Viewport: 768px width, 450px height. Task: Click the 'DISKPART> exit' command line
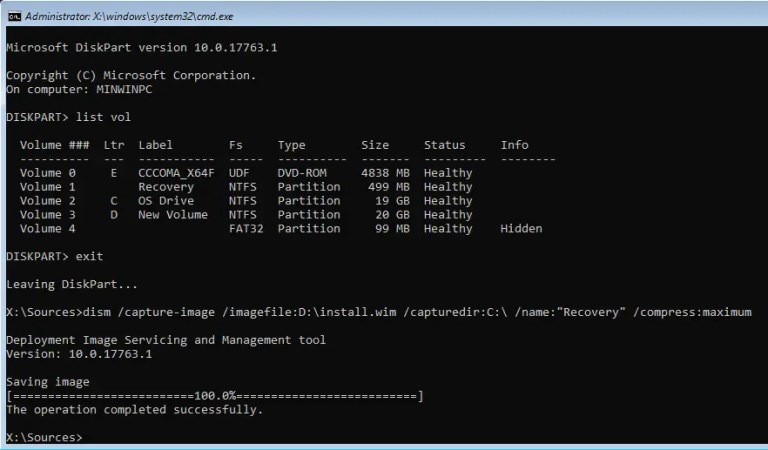point(54,257)
